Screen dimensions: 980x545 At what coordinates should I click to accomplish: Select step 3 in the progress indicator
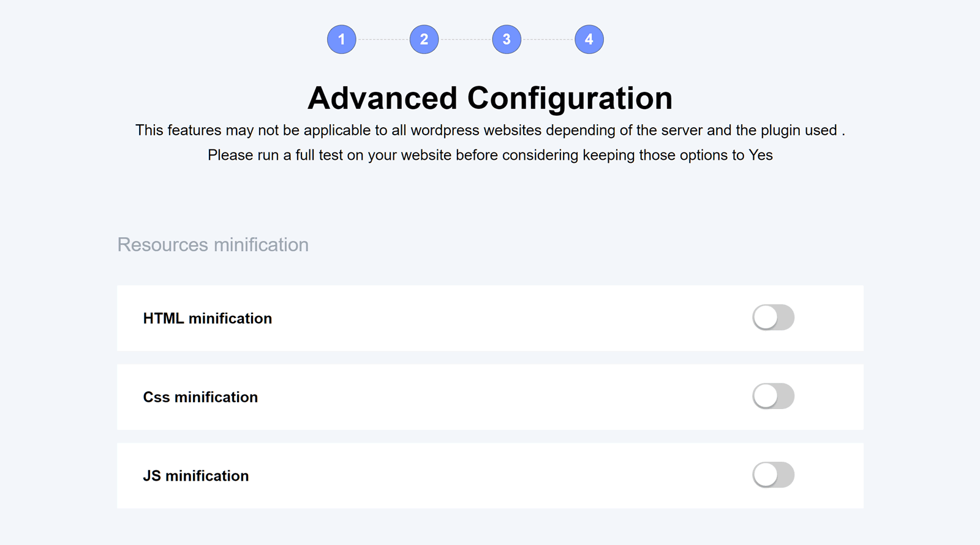click(x=507, y=39)
